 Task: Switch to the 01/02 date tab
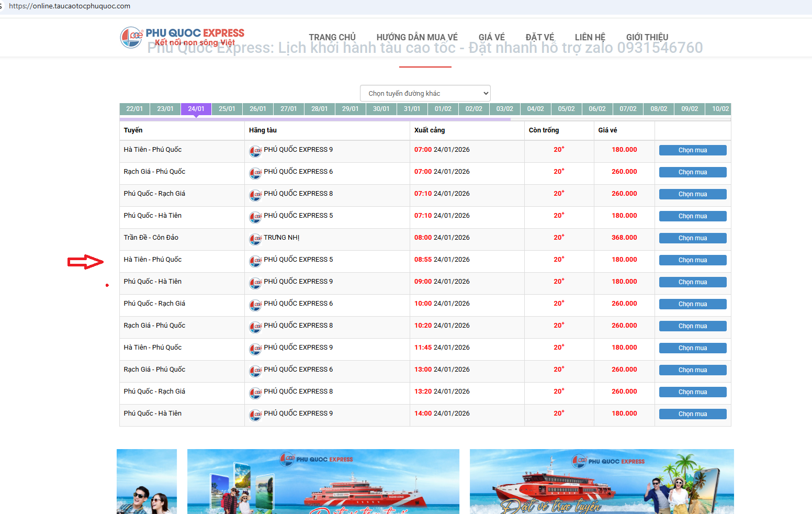pos(443,109)
